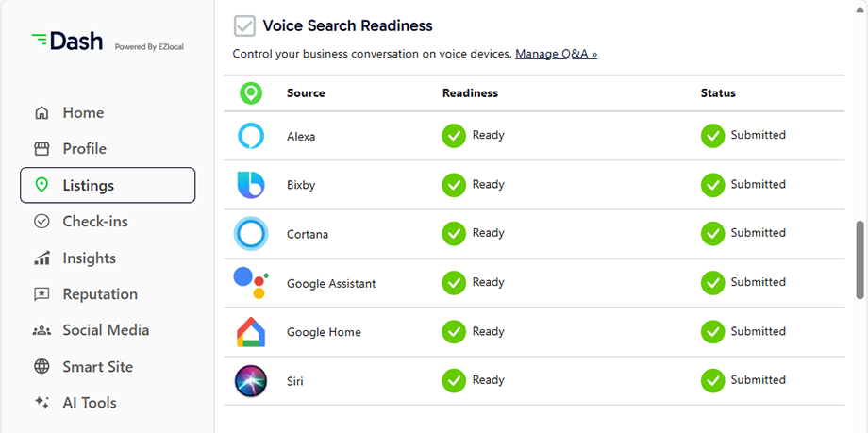
Task: Click the Siri Submitted status checkmark
Action: pyautogui.click(x=713, y=381)
